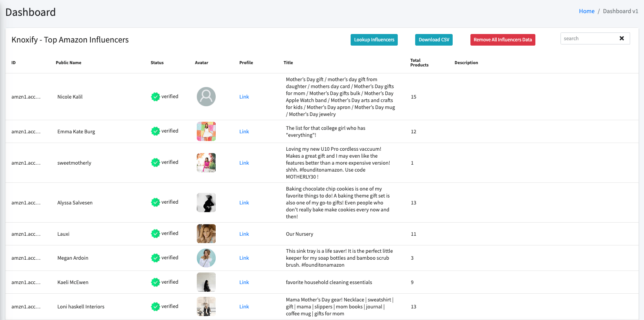Click the 'This sink tray' title cell
This screenshot has height=320, width=644.
[339, 258]
